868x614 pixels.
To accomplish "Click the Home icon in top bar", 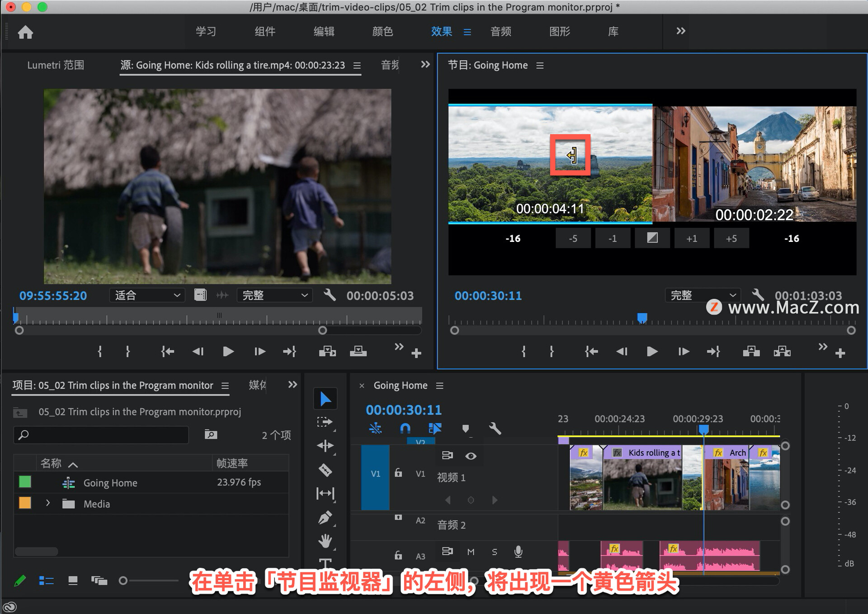I will [25, 32].
